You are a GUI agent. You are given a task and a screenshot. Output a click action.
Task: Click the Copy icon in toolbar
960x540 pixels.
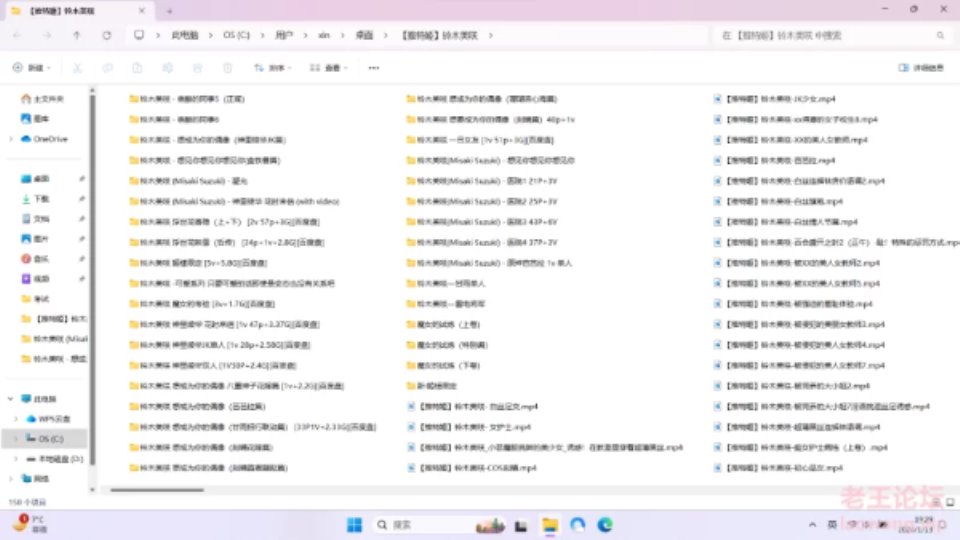click(x=107, y=68)
